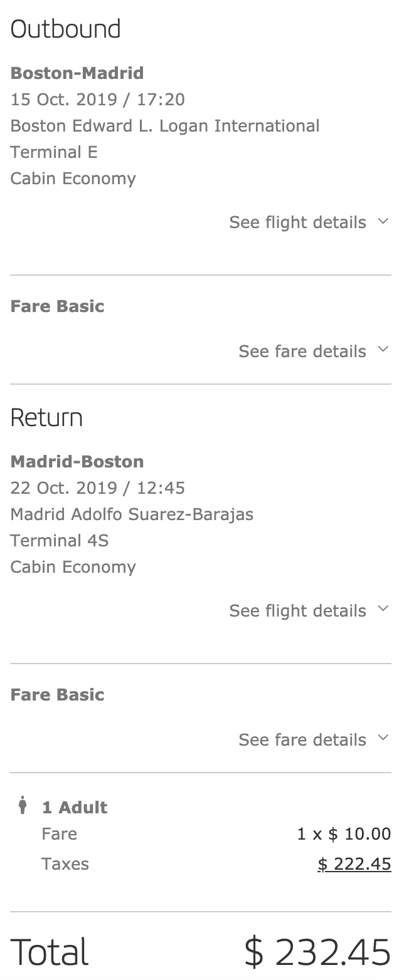Click the outbound fare details chevron
Viewport: 409px width, 980px height.
(383, 350)
